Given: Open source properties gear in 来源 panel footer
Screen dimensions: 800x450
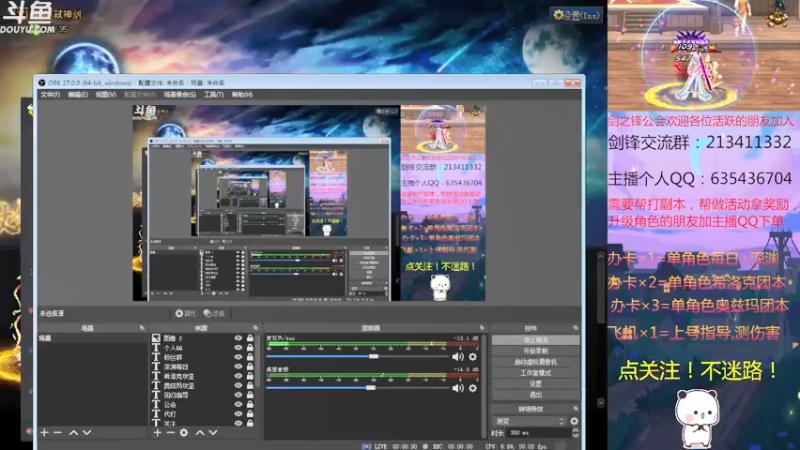Looking at the screenshot, I should (184, 433).
